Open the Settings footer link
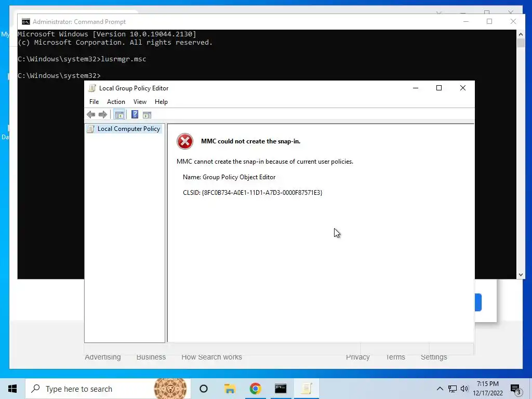Image resolution: width=532 pixels, height=399 pixels. [x=434, y=357]
